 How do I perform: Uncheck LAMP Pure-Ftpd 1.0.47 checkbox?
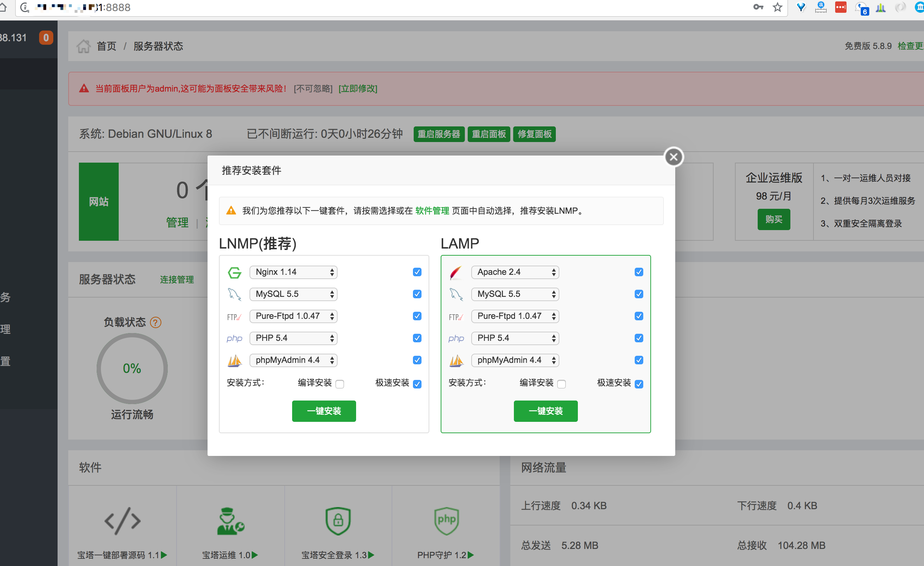(x=639, y=316)
